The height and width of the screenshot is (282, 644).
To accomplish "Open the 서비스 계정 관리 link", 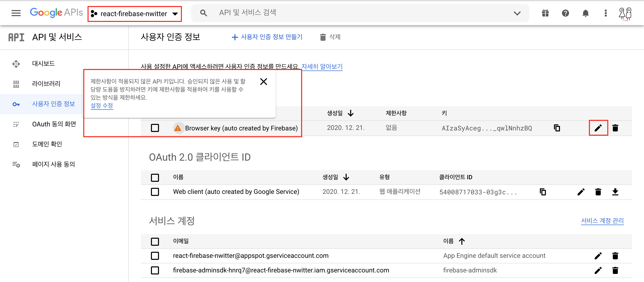I will [602, 221].
